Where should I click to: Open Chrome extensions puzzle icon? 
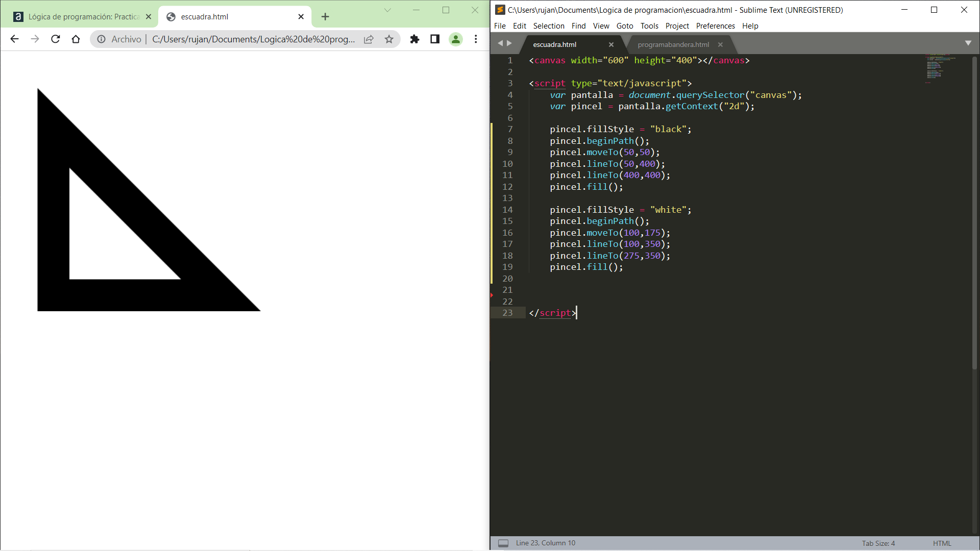(414, 39)
